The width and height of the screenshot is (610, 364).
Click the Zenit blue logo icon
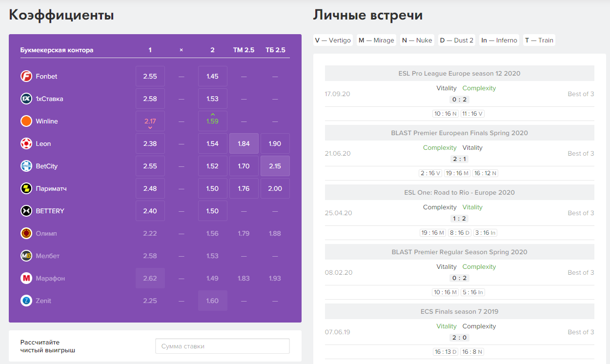coord(26,301)
